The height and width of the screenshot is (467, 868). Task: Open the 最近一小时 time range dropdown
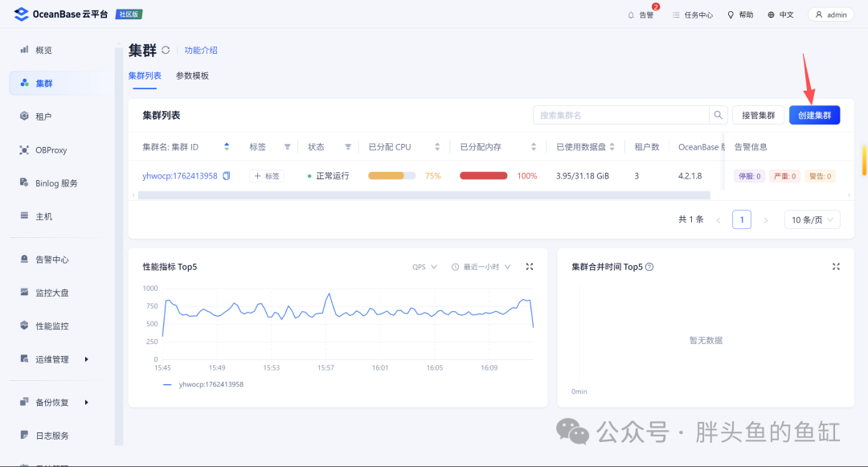coord(481,267)
